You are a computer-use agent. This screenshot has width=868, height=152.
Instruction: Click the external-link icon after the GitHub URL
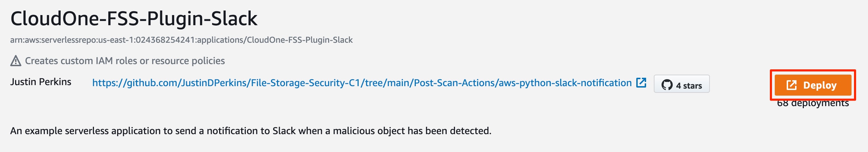(641, 83)
